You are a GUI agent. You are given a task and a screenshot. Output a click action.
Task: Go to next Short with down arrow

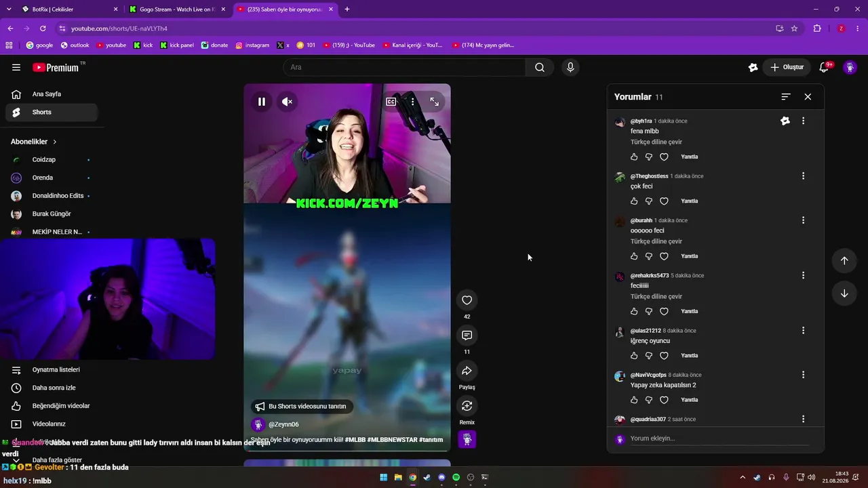pyautogui.click(x=844, y=293)
